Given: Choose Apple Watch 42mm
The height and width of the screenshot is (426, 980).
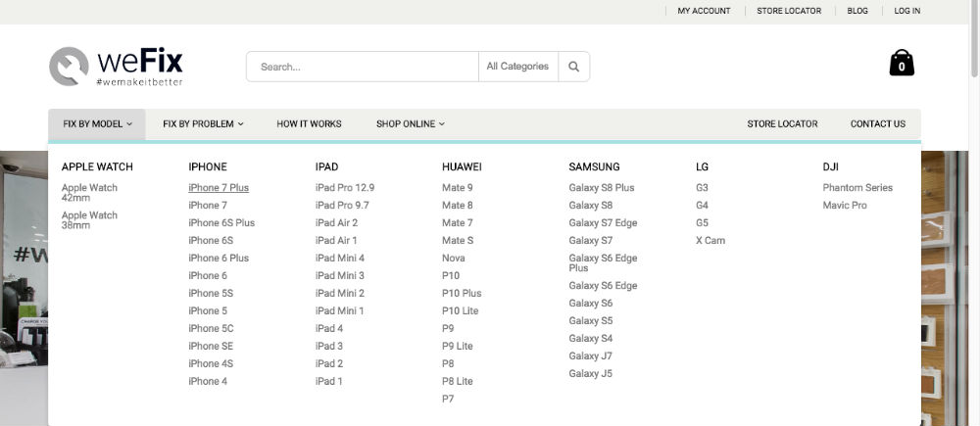Looking at the screenshot, I should pos(89,192).
